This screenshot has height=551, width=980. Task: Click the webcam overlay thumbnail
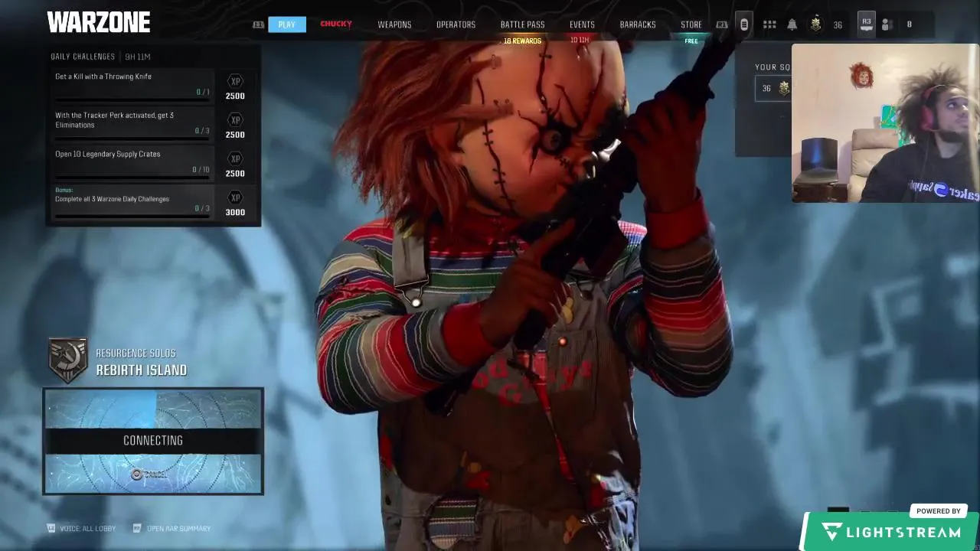pos(885,122)
